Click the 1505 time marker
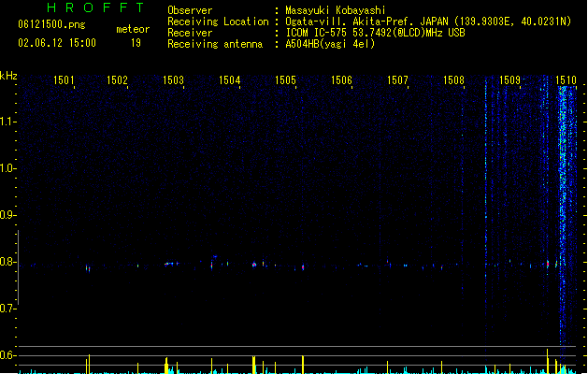This screenshot has width=588, height=374. tap(285, 80)
